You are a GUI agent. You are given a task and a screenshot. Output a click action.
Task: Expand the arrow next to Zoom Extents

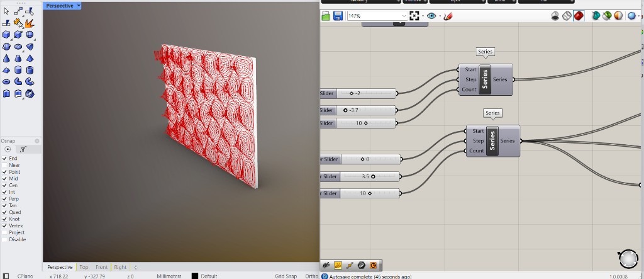pyautogui.click(x=423, y=16)
